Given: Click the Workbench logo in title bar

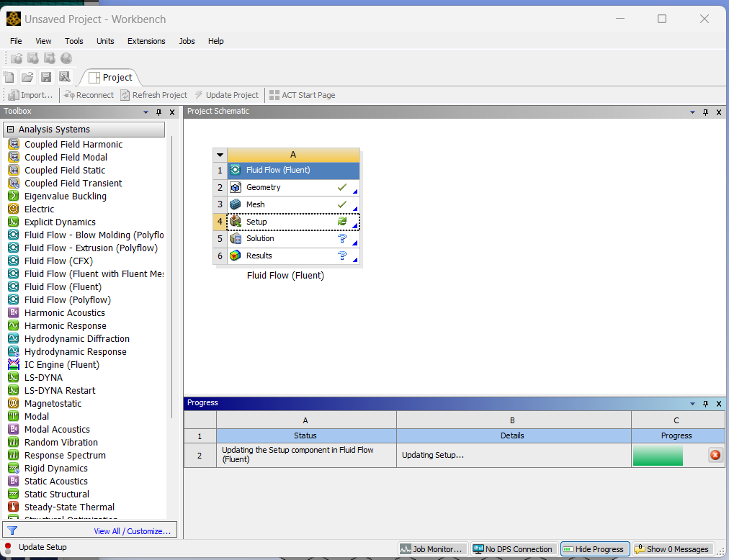Looking at the screenshot, I should [14, 19].
